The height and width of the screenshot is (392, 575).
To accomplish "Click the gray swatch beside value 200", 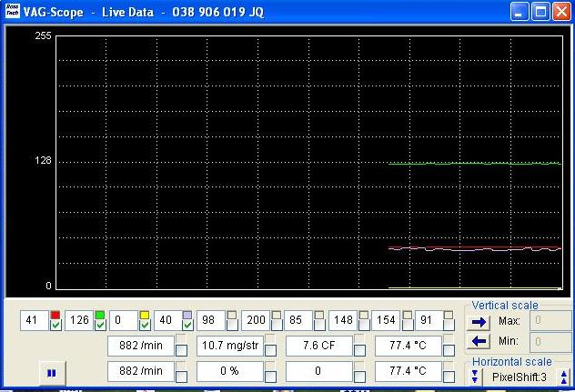I will click(x=277, y=315).
